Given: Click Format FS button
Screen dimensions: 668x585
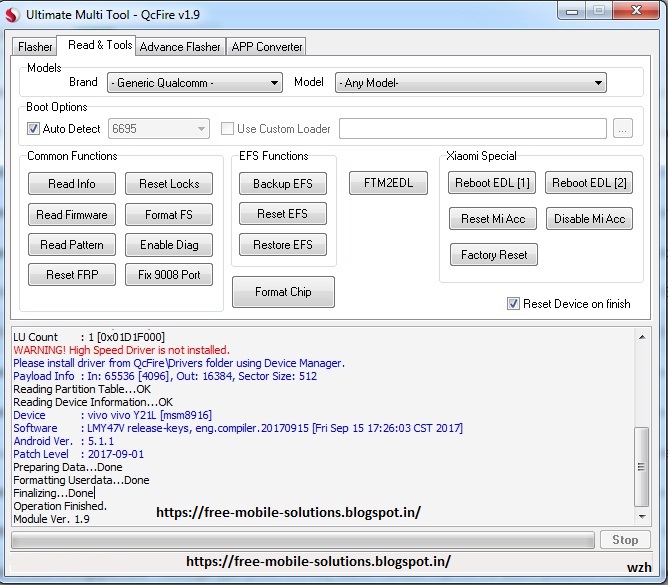Looking at the screenshot, I should (169, 214).
